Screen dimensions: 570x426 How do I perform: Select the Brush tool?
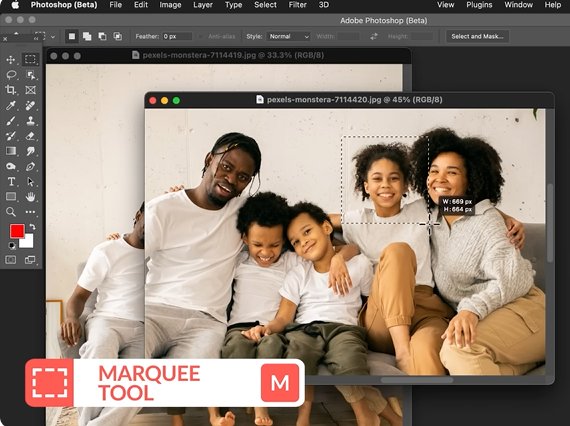pyautogui.click(x=11, y=121)
